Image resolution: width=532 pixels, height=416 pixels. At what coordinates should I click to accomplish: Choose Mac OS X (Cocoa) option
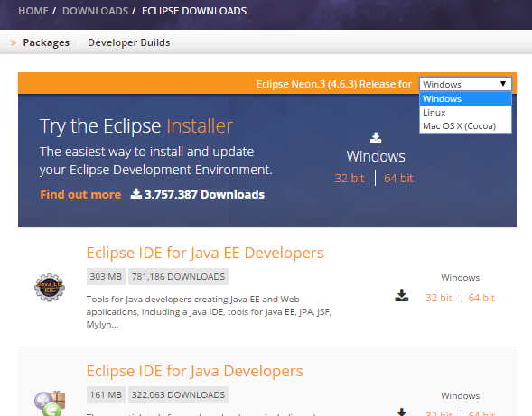[465, 126]
